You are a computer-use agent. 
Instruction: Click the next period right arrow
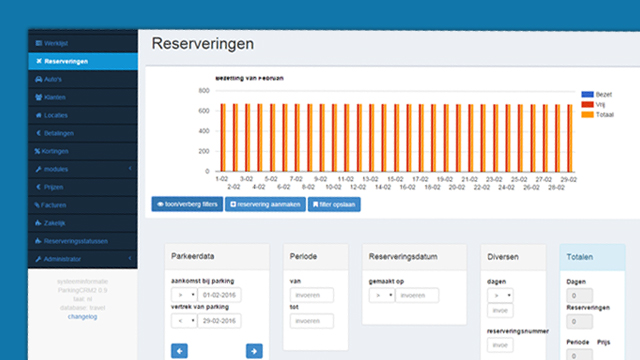point(254,351)
